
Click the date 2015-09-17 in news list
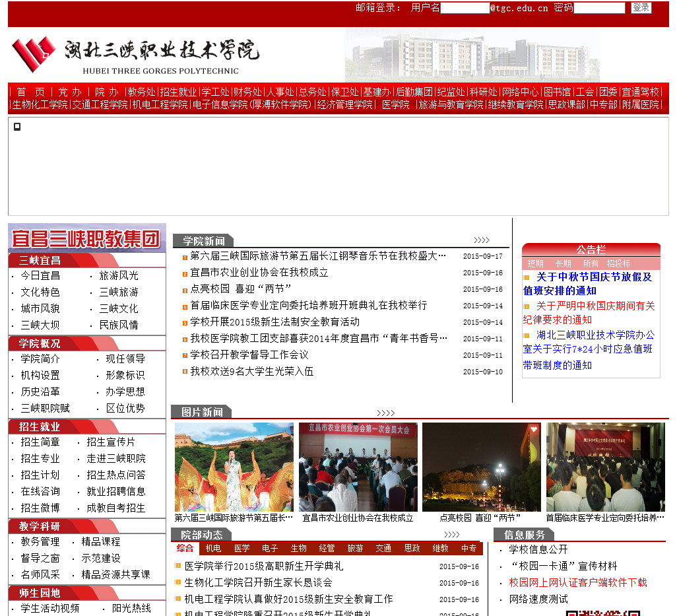483,257
